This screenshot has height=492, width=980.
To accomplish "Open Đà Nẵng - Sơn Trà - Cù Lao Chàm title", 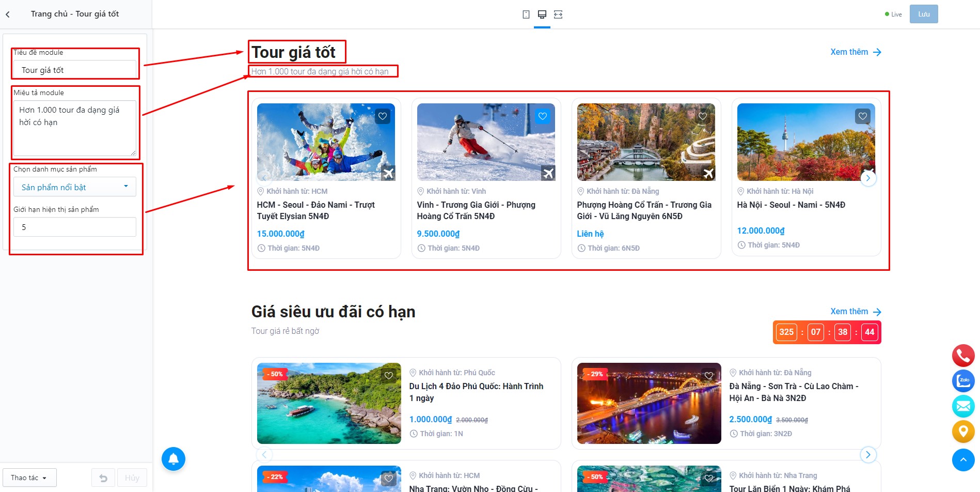I will coord(794,392).
